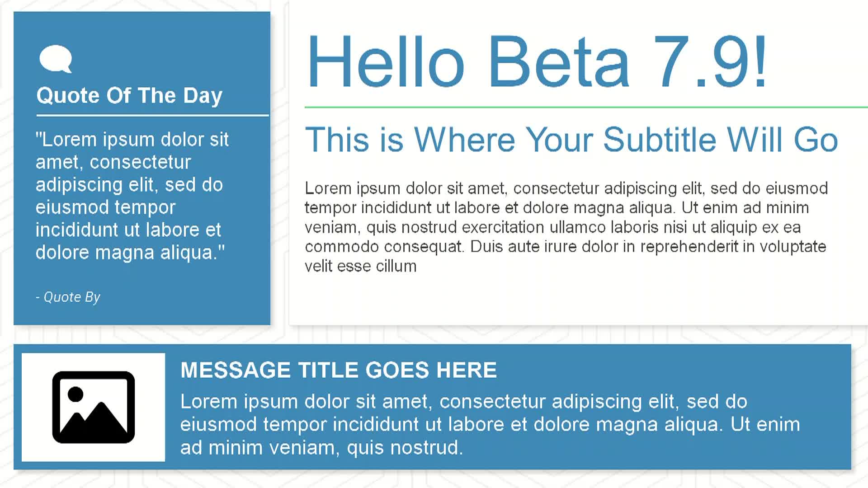Screen dimensions: 868x488
Task: Click the white underline below the quote heading
Action: [x=152, y=116]
